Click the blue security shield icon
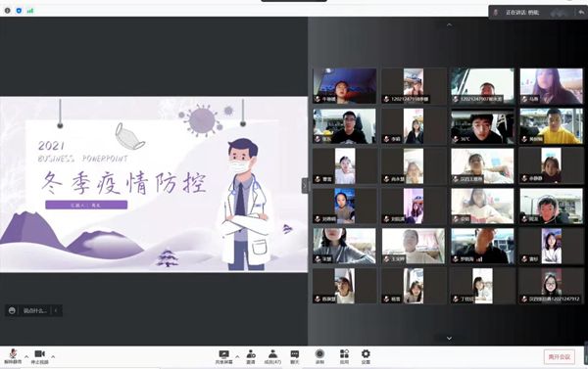 (x=19, y=11)
